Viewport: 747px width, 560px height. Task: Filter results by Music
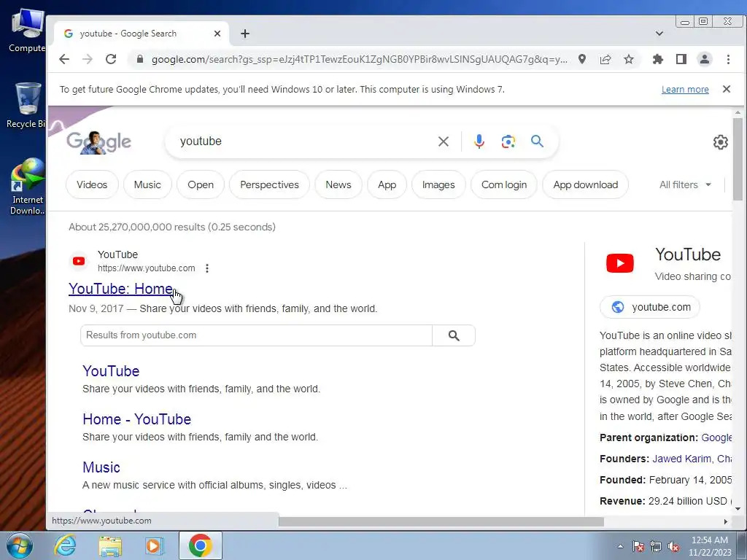click(x=147, y=184)
